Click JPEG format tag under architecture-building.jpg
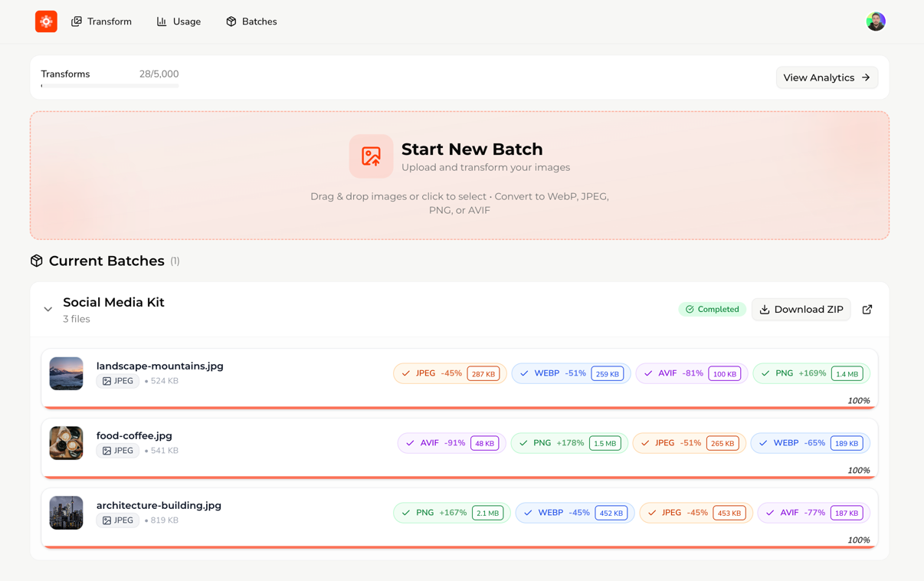 118,520
